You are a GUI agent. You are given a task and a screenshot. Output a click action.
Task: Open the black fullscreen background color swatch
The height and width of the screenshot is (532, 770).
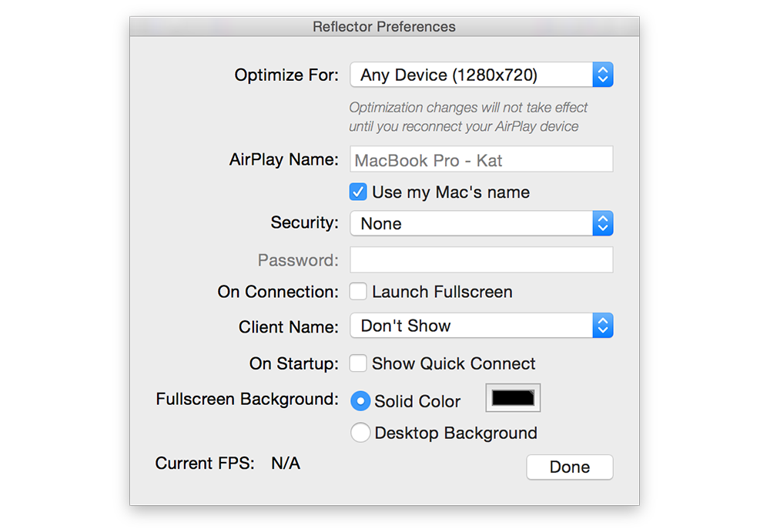click(513, 398)
